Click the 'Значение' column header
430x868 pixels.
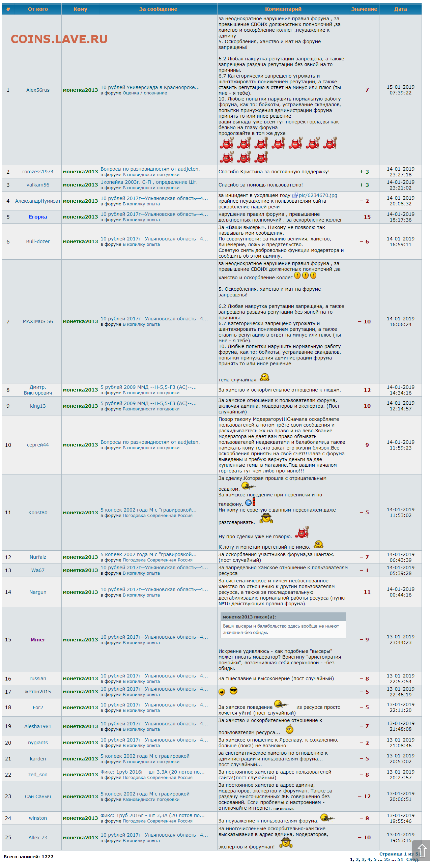(x=364, y=9)
